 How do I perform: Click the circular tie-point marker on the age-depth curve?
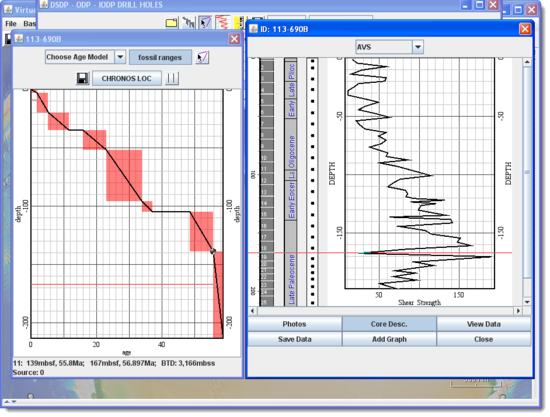point(213,251)
